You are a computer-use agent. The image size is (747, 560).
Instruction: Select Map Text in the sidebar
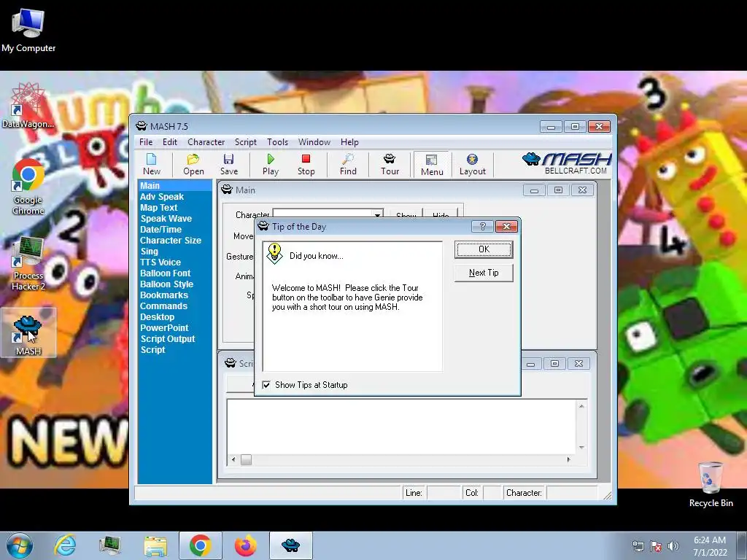(x=158, y=208)
